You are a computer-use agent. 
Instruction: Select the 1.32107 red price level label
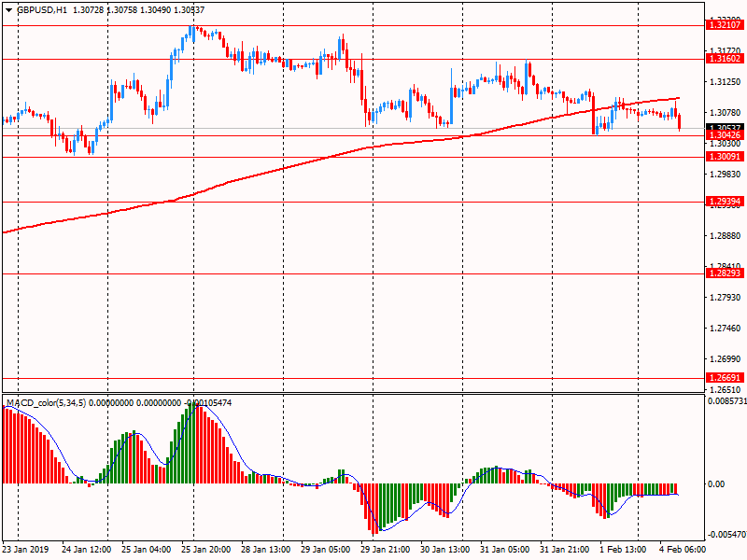[x=725, y=25]
